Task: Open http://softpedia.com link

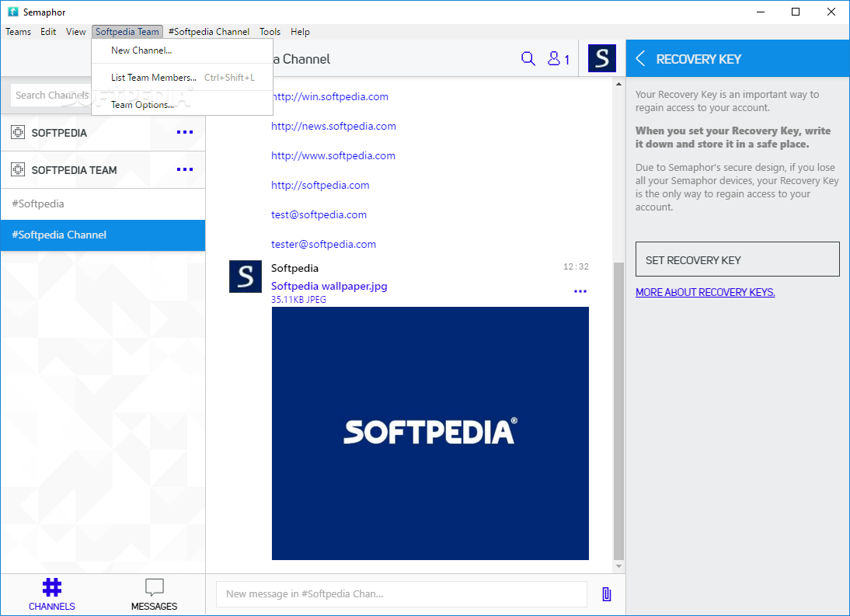Action: pos(320,186)
